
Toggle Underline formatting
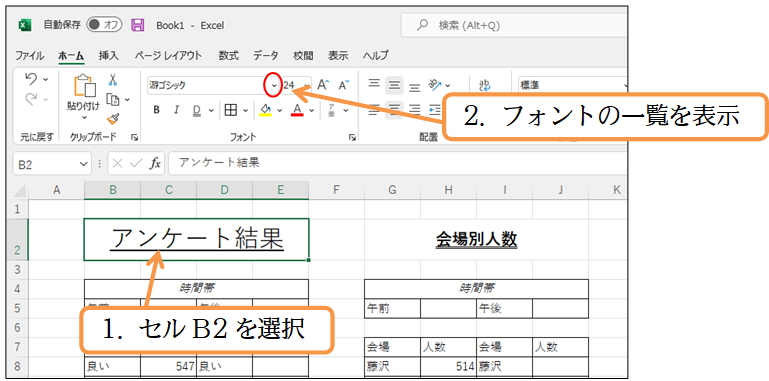(x=197, y=110)
